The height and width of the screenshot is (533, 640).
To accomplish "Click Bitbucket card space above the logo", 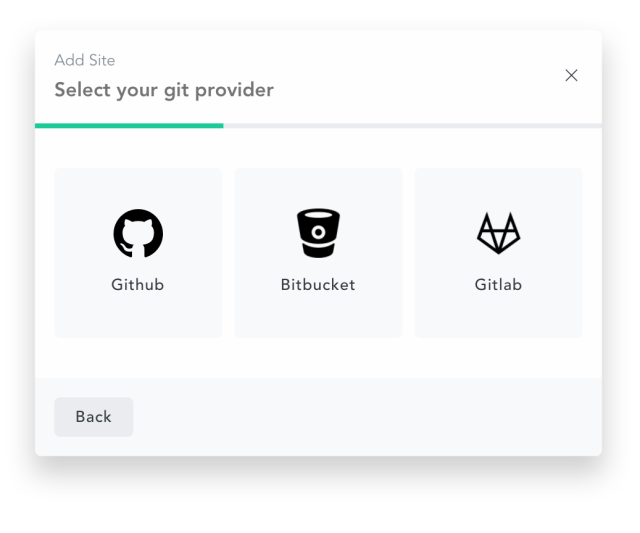I will (318, 188).
